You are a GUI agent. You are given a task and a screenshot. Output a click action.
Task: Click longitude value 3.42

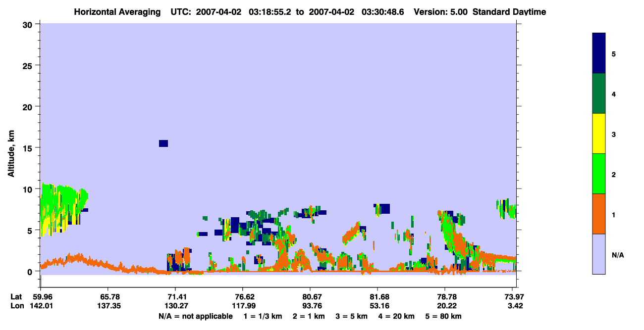514,306
